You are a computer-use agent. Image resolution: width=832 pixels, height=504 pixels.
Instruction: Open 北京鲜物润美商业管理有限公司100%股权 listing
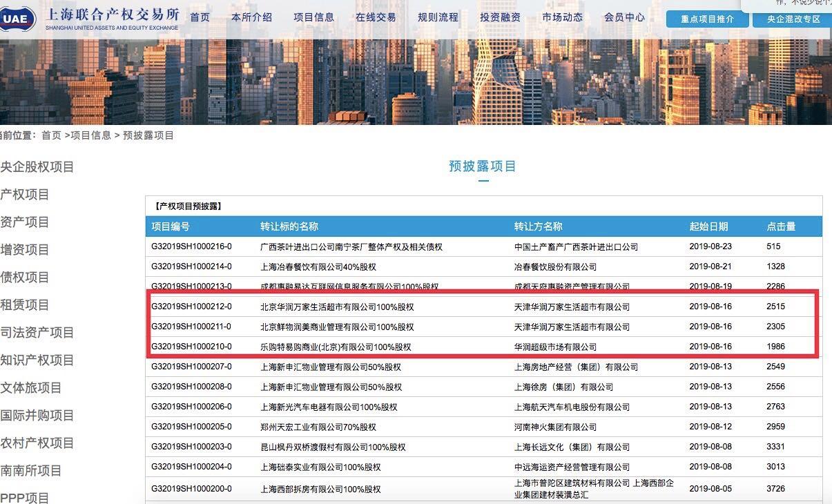coord(337,327)
